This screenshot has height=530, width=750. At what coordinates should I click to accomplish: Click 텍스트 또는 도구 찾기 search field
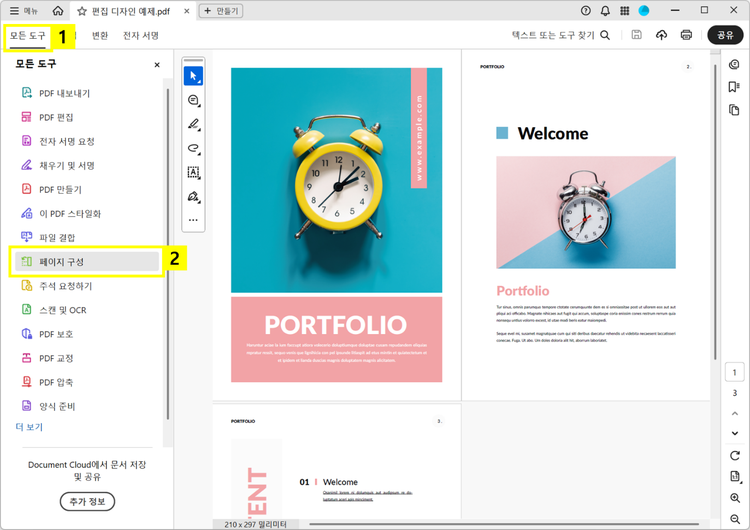click(x=561, y=35)
